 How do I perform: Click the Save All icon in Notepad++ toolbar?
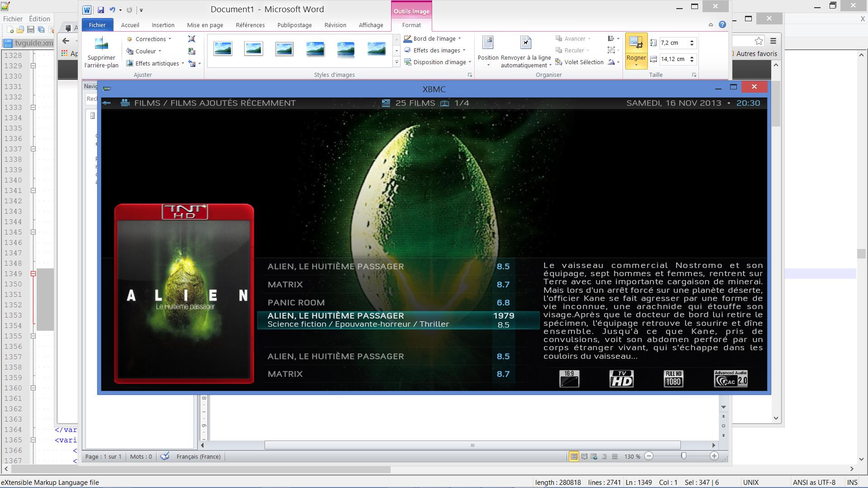pos(41,30)
